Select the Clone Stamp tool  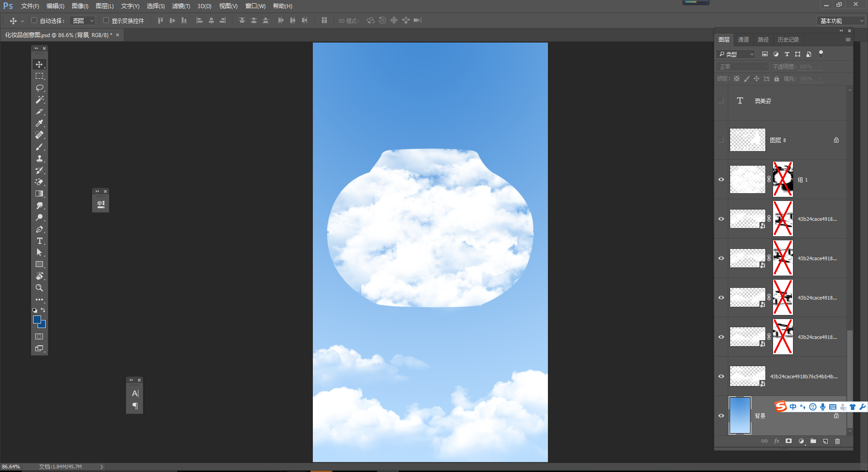point(39,158)
